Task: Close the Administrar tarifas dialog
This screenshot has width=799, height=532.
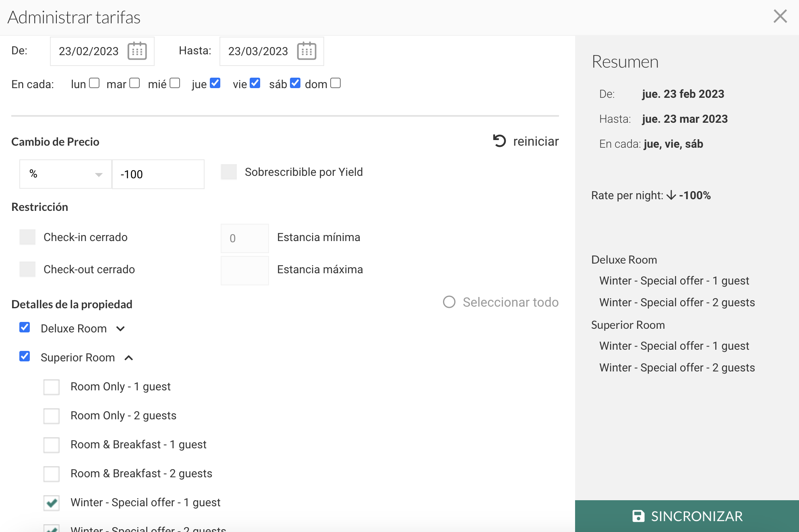Action: (x=780, y=16)
